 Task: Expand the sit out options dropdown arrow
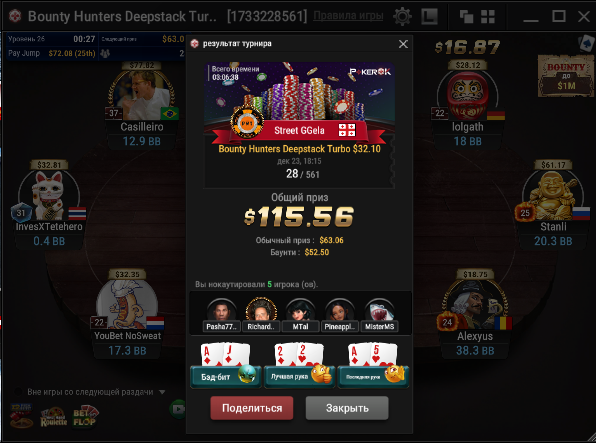(x=162, y=392)
